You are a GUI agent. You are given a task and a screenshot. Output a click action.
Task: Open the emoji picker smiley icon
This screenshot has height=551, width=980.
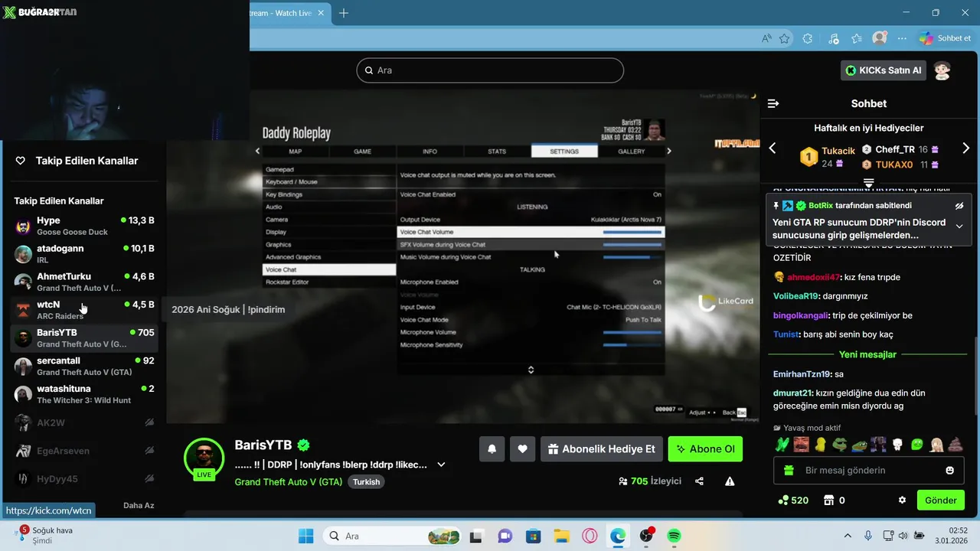[949, 471]
